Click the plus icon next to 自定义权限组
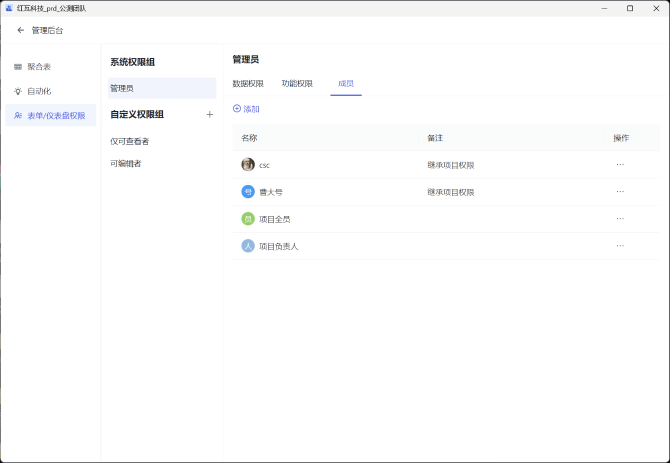This screenshot has width=670, height=463. pyautogui.click(x=209, y=115)
